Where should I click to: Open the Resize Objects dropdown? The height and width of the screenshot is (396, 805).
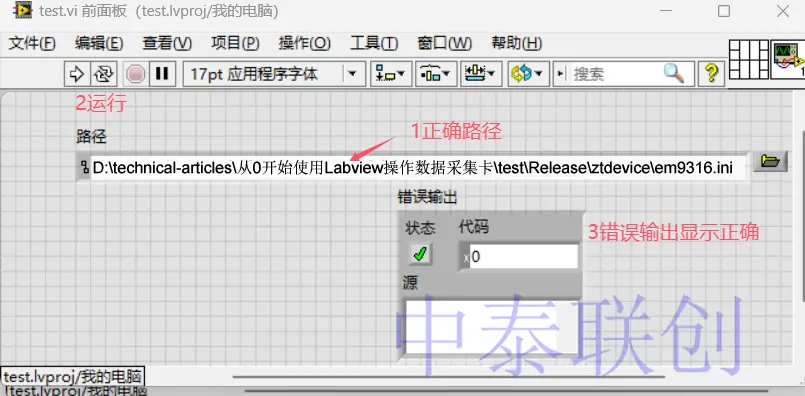[481, 74]
